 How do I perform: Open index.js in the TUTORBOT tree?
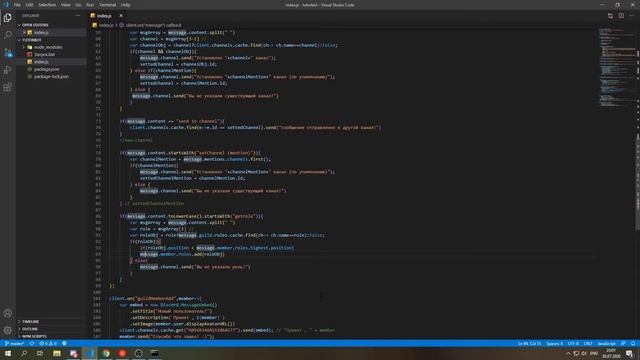coord(41,62)
